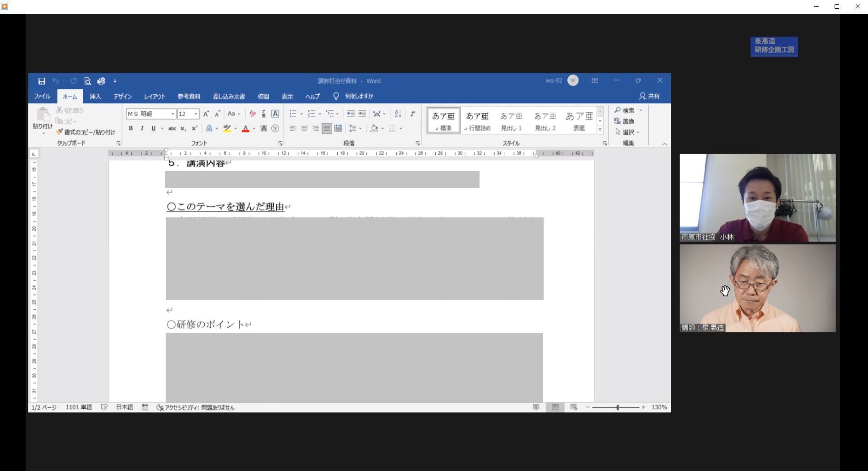Decrease paragraph indent

(x=350, y=114)
